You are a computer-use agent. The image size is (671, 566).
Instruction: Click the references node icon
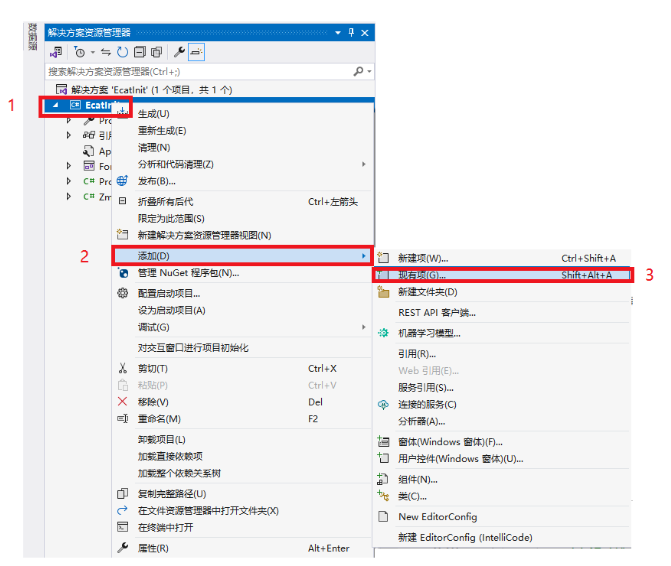[89, 135]
